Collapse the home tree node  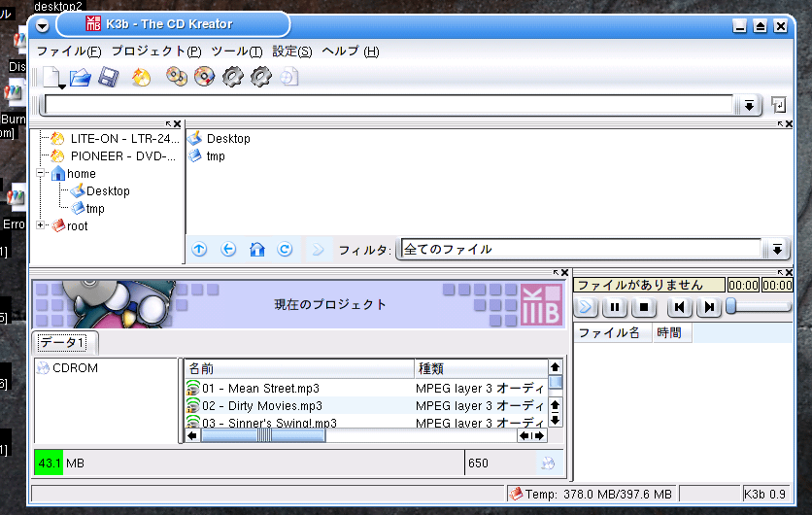tap(41, 173)
